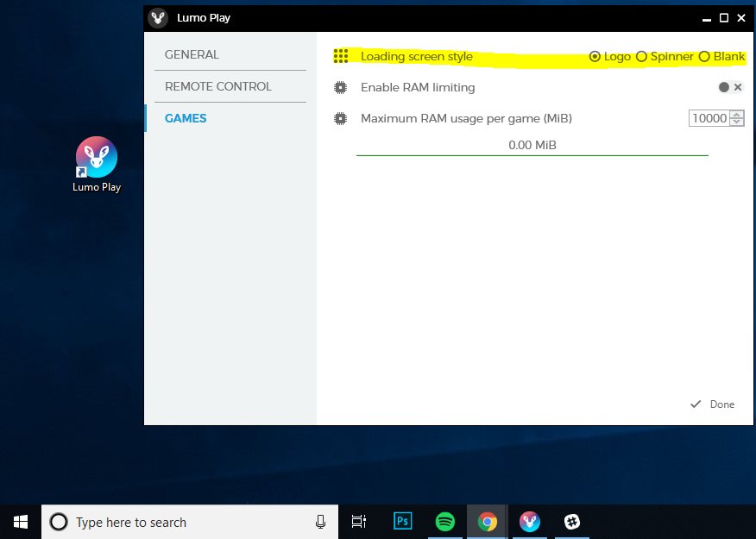
Task: Decrease maximum RAM with the down arrow
Action: click(x=737, y=122)
